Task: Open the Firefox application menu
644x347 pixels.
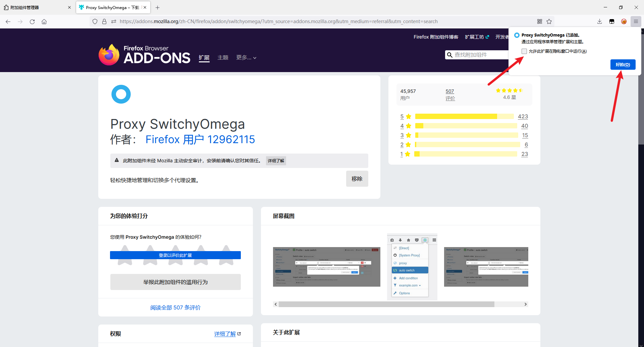Action: coord(636,21)
